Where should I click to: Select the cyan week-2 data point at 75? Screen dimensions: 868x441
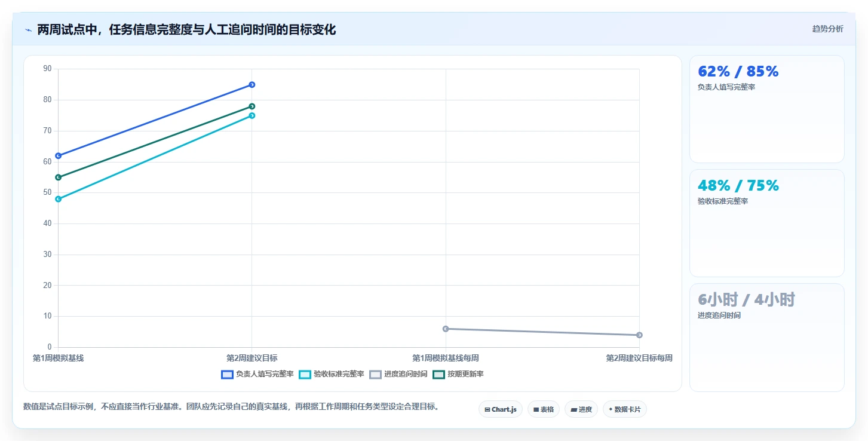252,116
